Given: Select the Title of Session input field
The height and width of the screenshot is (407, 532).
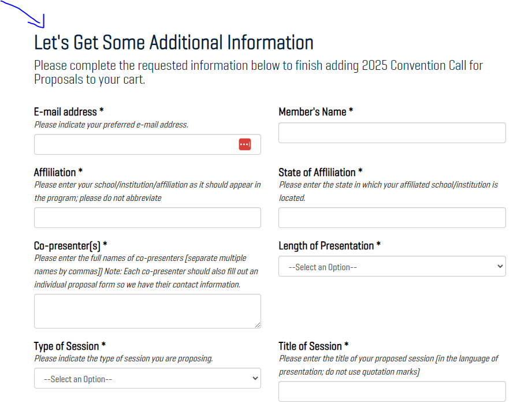Looking at the screenshot, I should 392,391.
